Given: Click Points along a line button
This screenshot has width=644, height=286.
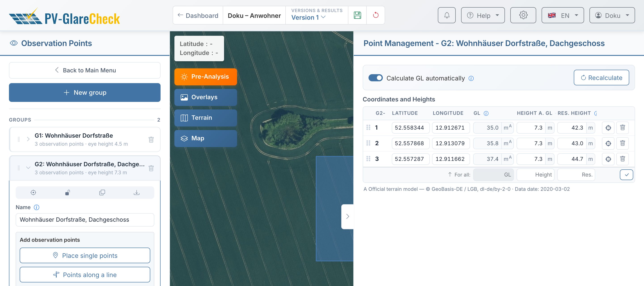Looking at the screenshot, I should coord(85,275).
